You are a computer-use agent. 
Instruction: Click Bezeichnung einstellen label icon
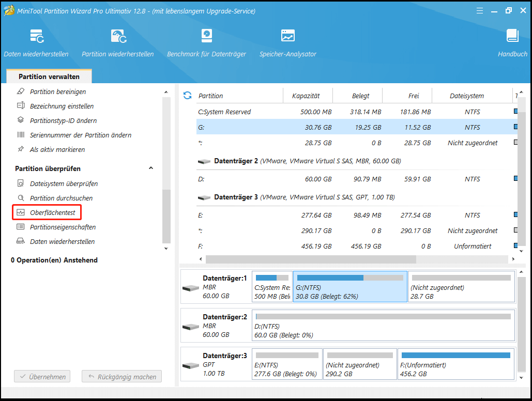click(x=21, y=105)
